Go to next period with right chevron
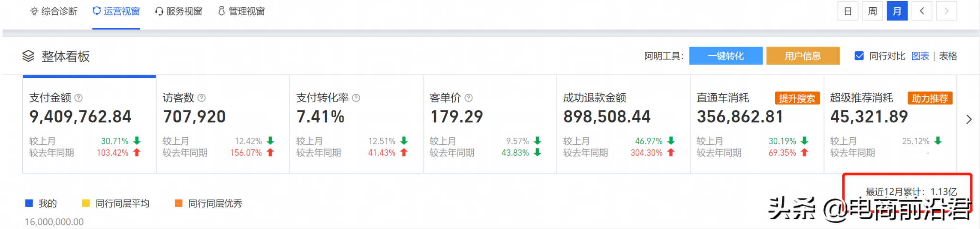This screenshot has width=980, height=229. (x=947, y=11)
